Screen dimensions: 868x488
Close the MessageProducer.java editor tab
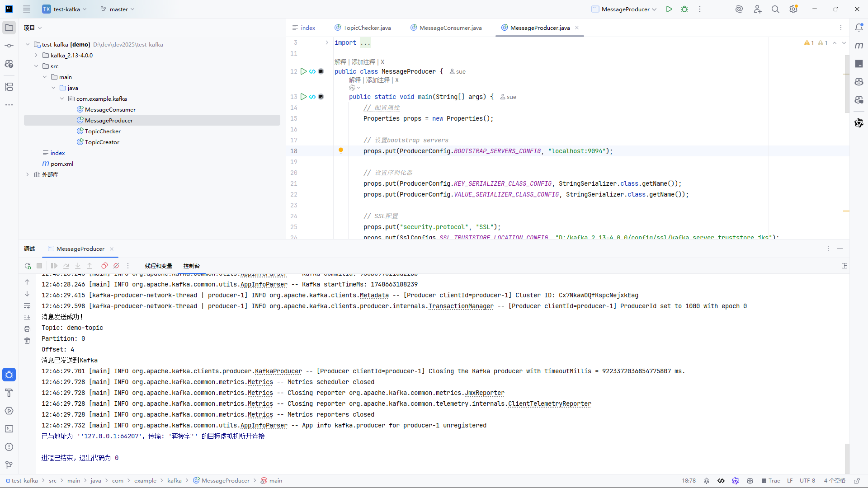pyautogui.click(x=577, y=28)
